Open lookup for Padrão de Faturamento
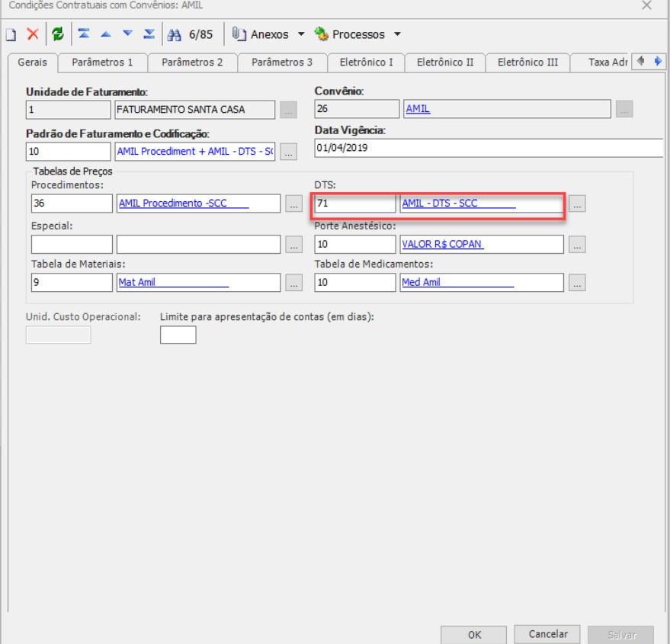 pyautogui.click(x=288, y=152)
